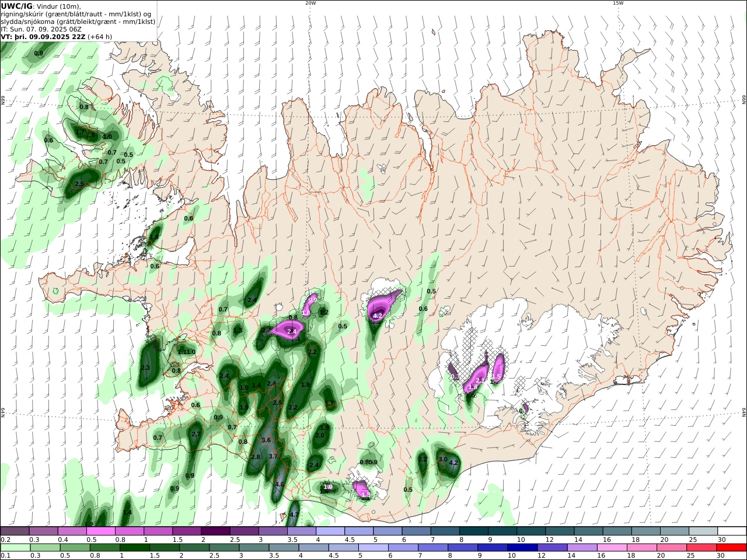Click the pale green 0.1–0.3 swatch in rain legend
The width and height of the screenshot is (747, 560).
(15, 548)
